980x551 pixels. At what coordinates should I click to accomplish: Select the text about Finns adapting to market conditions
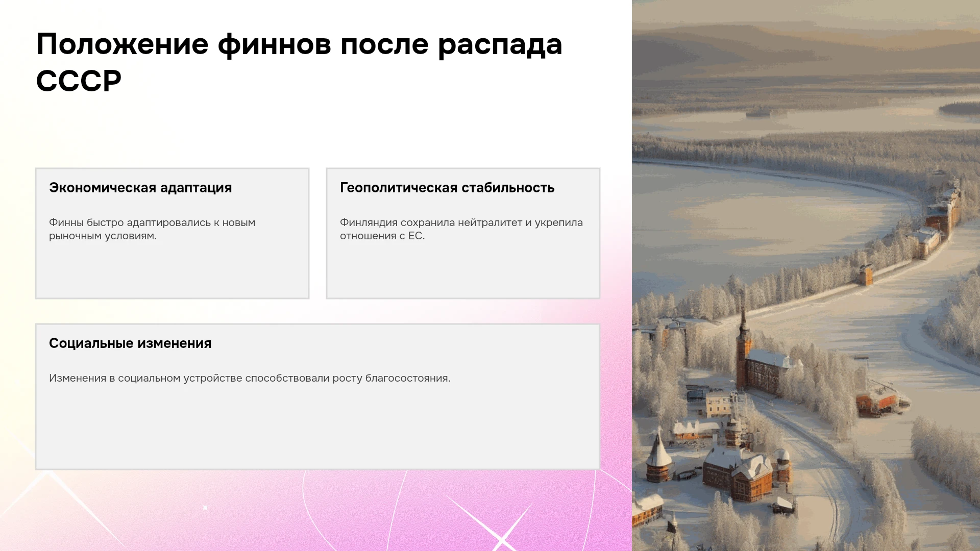tap(152, 229)
